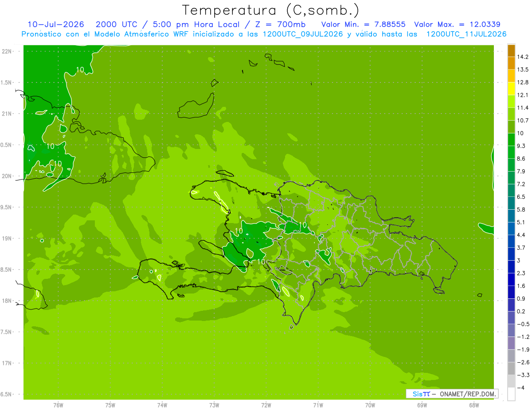Click the latitude axis label "21N"
Screen dimensions: 532x411
(7, 114)
